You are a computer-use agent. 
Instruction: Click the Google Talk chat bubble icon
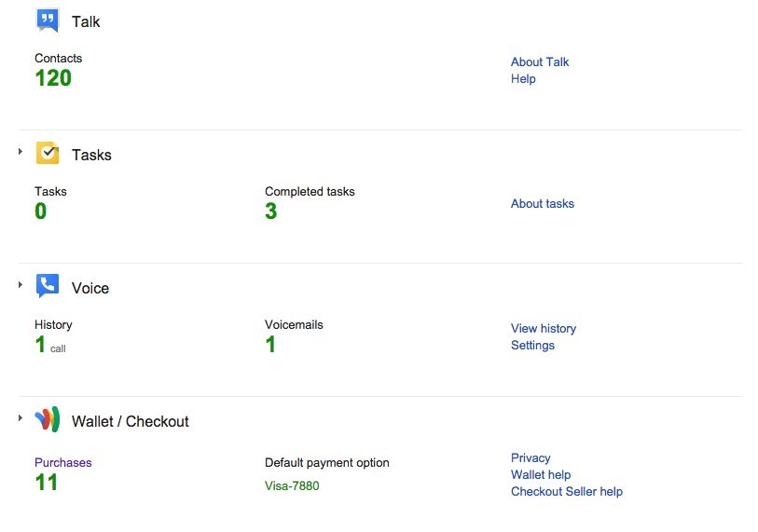(48, 20)
